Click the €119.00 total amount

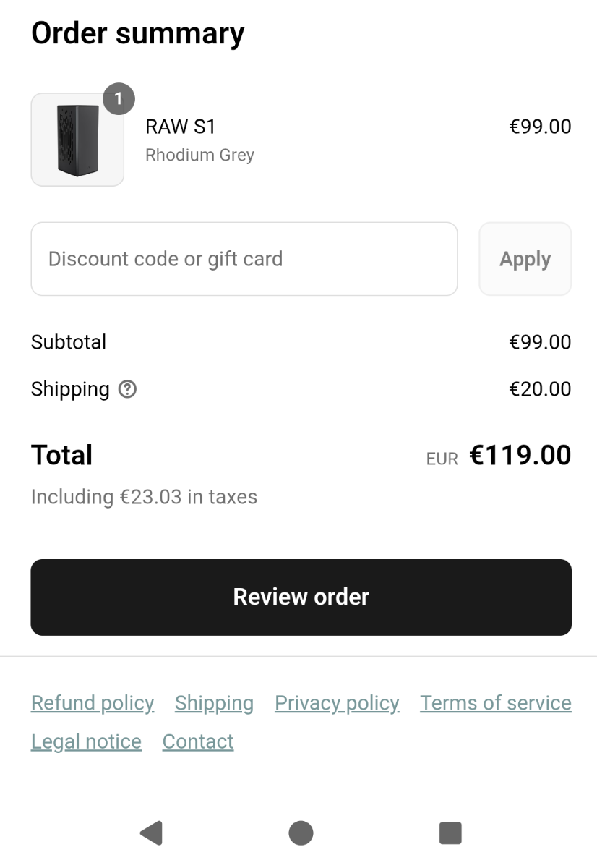520,456
